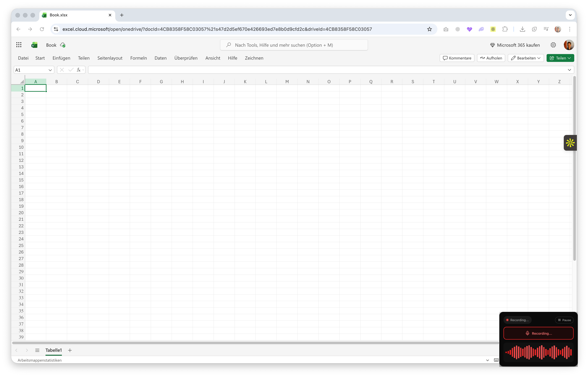
Task: Open the all sheets list icon
Action: coord(37,350)
